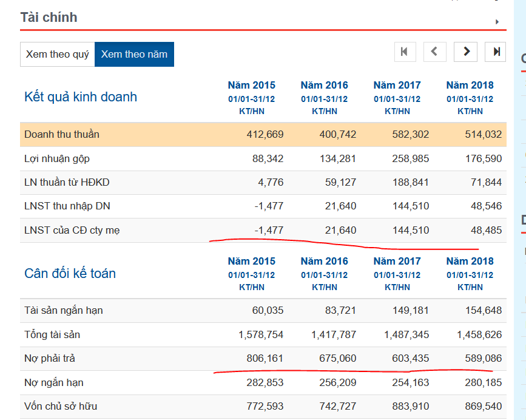Click Năm 2015 header in Cân đối kế toán
Image resolution: width=526 pixels, height=420 pixels.
(251, 262)
